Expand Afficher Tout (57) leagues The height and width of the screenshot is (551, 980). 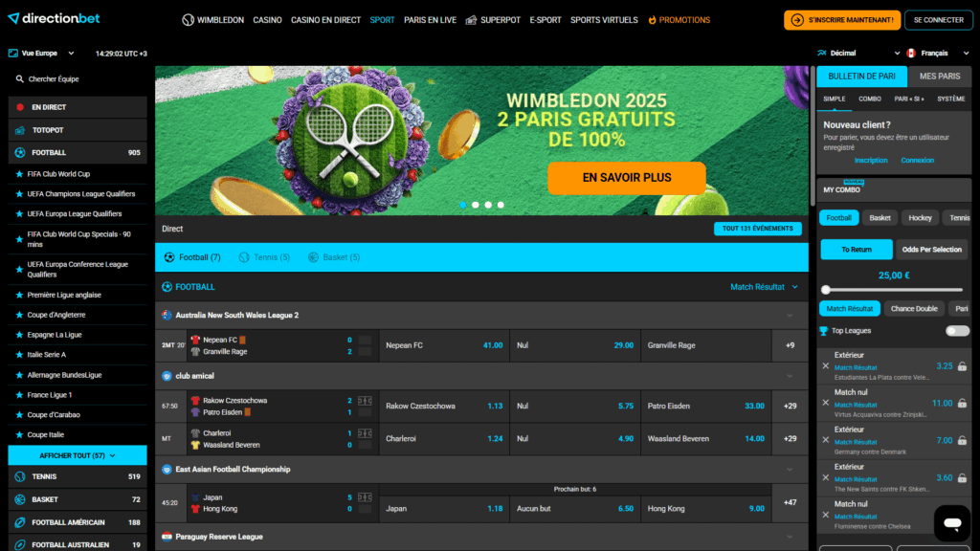78,455
